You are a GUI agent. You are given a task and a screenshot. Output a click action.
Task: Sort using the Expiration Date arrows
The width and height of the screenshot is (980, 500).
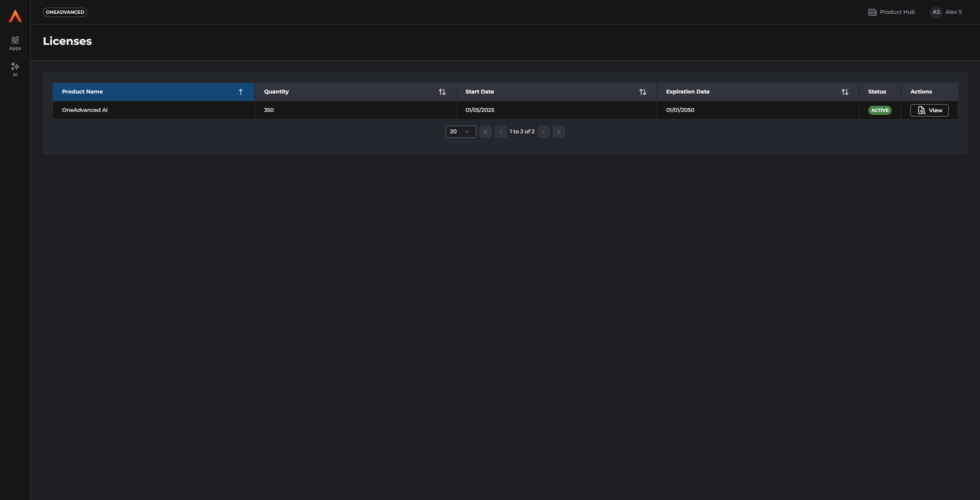coord(845,92)
